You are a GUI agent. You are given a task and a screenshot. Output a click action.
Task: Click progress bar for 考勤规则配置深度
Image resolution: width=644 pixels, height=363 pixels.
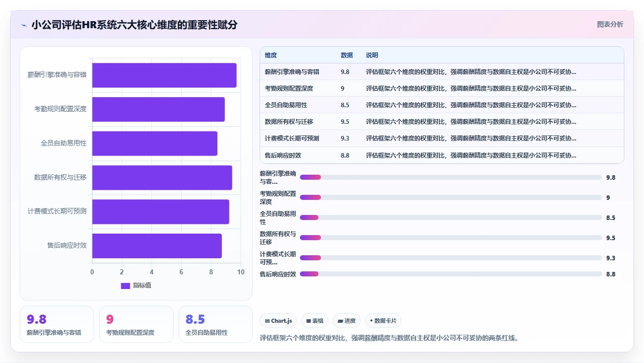(451, 197)
